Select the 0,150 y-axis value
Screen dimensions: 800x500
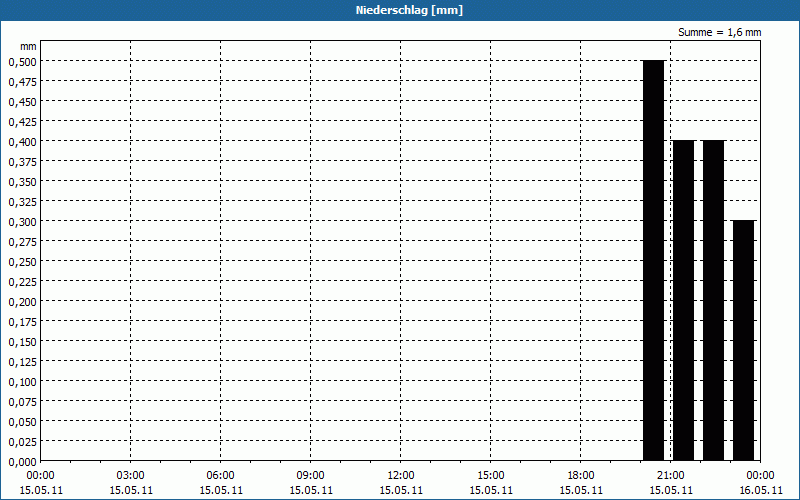[23, 342]
